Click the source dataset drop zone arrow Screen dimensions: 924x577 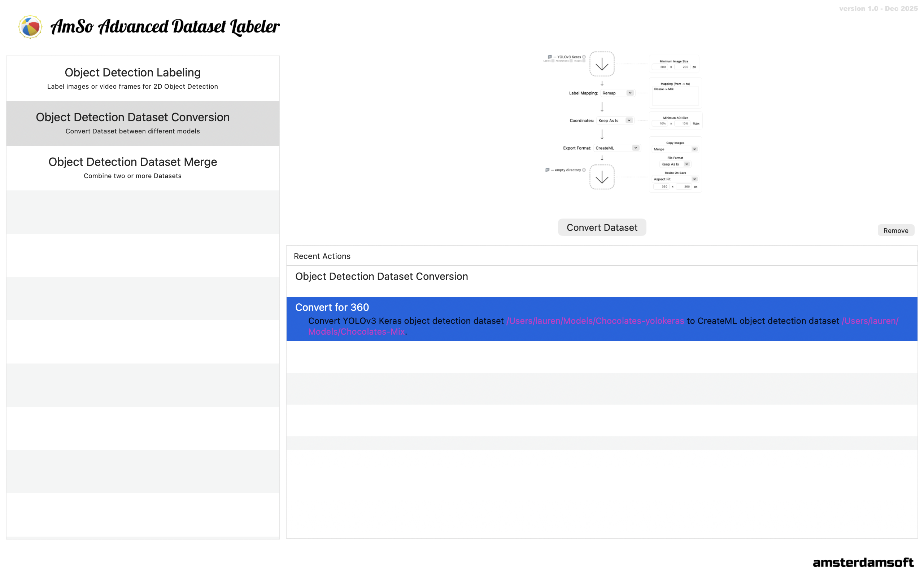pos(602,64)
